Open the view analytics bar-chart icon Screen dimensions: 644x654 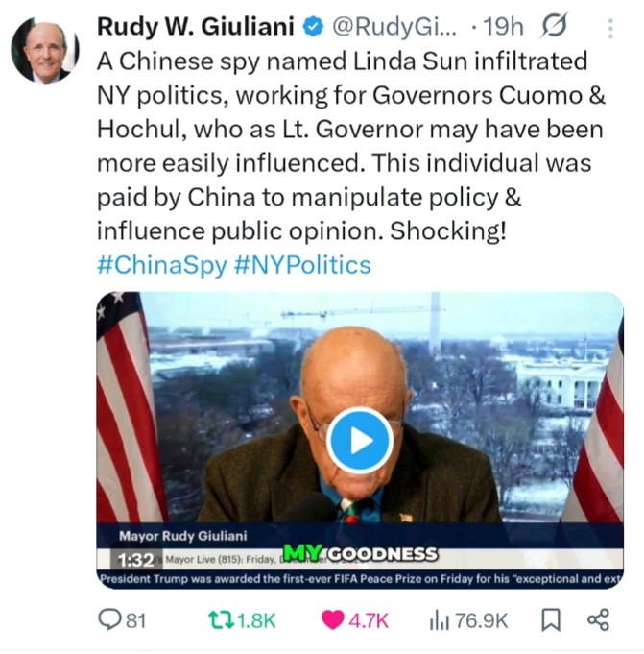[x=440, y=619]
